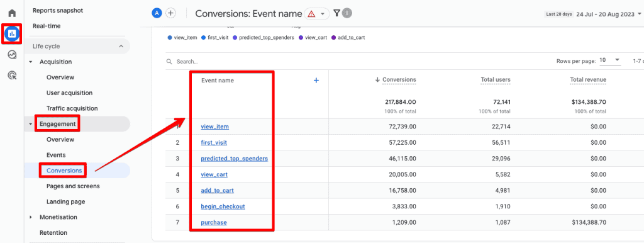The height and width of the screenshot is (243, 644).
Task: Open the view_cart event link
Action: [214, 175]
